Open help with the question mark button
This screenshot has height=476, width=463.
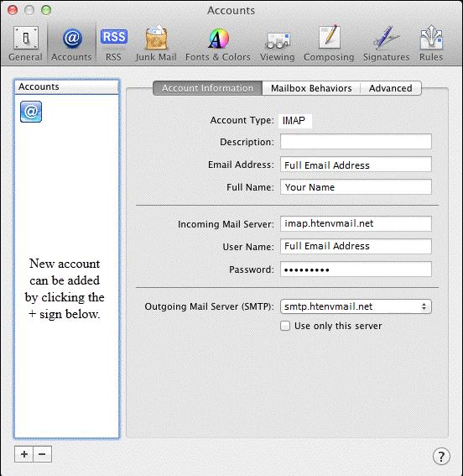[x=441, y=456]
